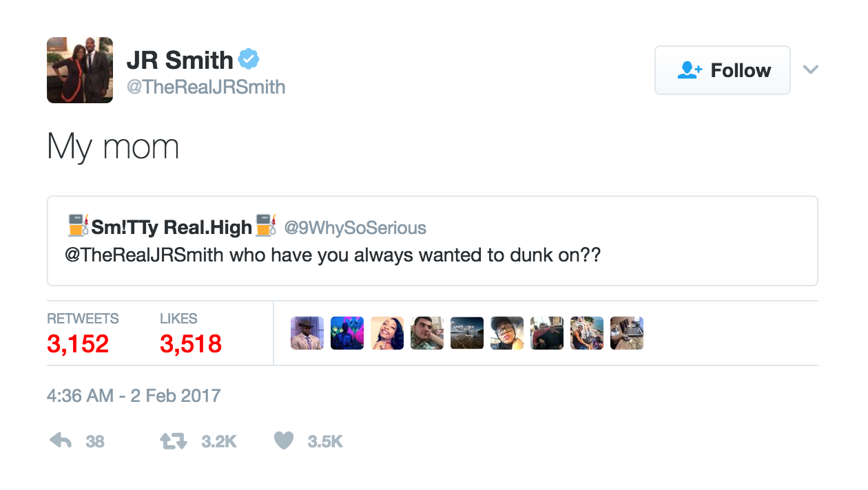Open the @9WhySoSerious handle in quoted tweet
This screenshot has width=868, height=490.
pos(355,228)
